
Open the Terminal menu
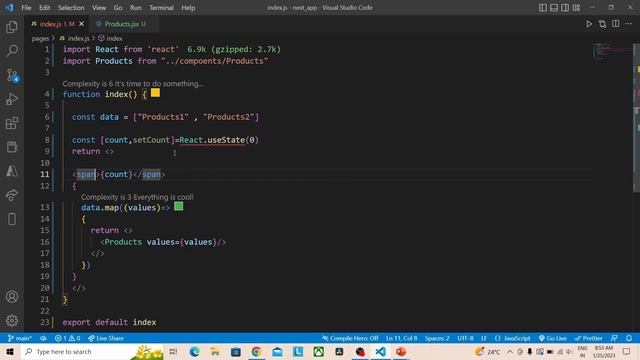[161, 8]
